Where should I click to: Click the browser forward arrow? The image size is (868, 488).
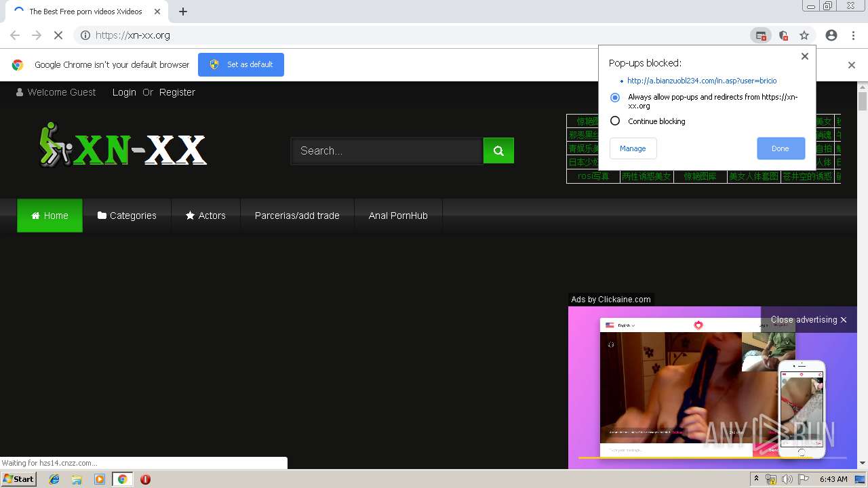(x=37, y=35)
